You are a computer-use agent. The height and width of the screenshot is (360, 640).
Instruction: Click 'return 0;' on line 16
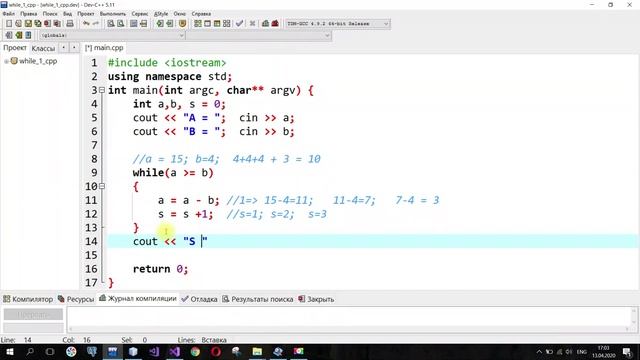160,269
